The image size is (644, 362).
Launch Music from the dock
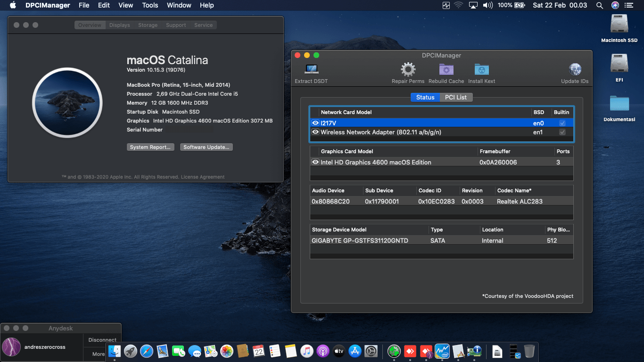(307, 351)
